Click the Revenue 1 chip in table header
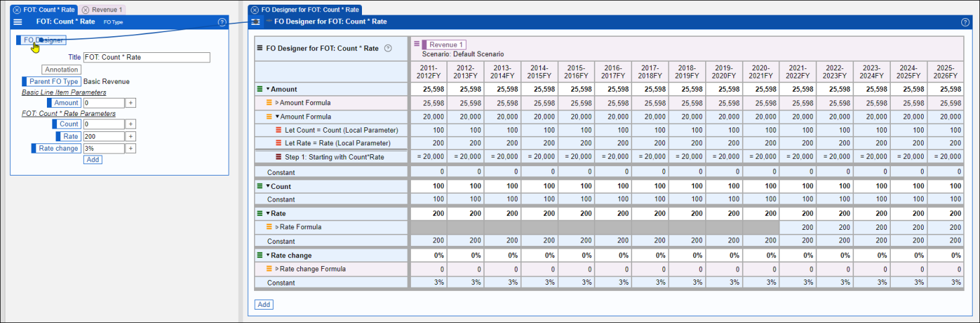980x323 pixels. point(444,45)
